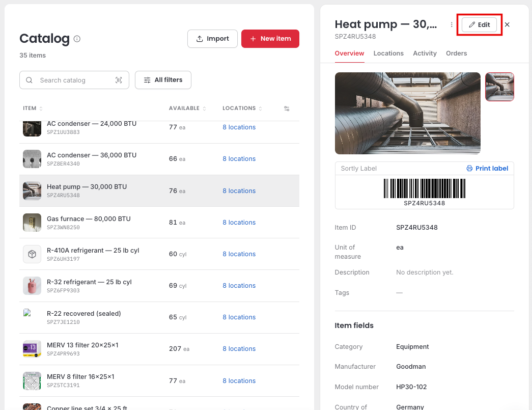Image resolution: width=532 pixels, height=410 pixels.
Task: Open the Orders tab
Action: (456, 53)
